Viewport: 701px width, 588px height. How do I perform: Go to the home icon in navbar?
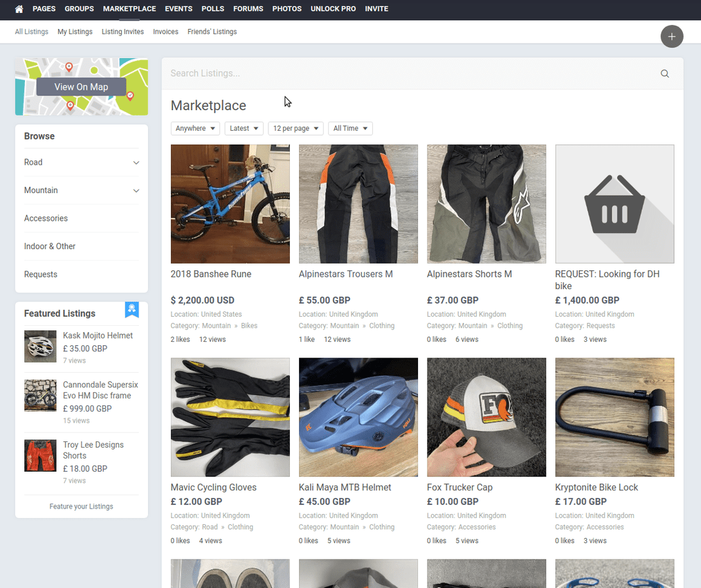[x=19, y=9]
